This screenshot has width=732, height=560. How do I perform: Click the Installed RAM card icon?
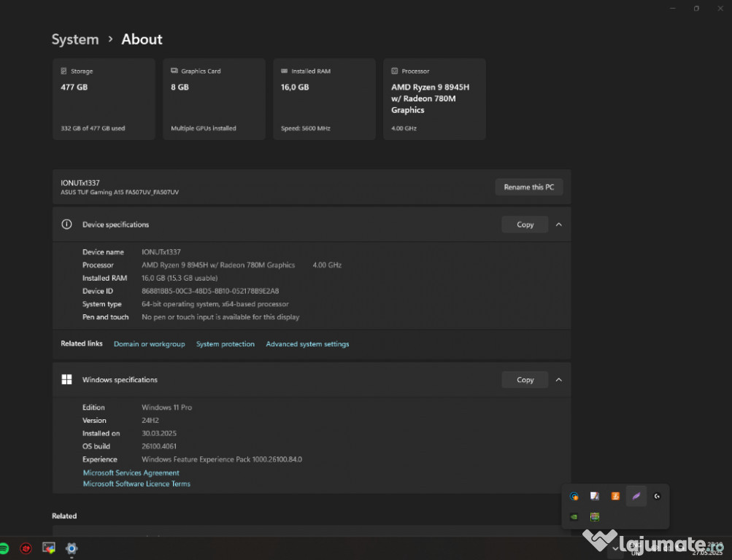pos(285,71)
